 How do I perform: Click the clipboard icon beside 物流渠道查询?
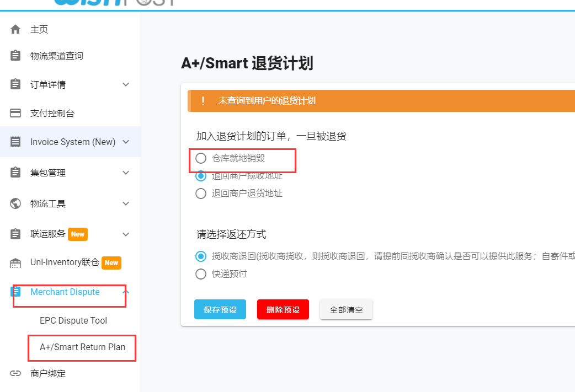pos(15,55)
